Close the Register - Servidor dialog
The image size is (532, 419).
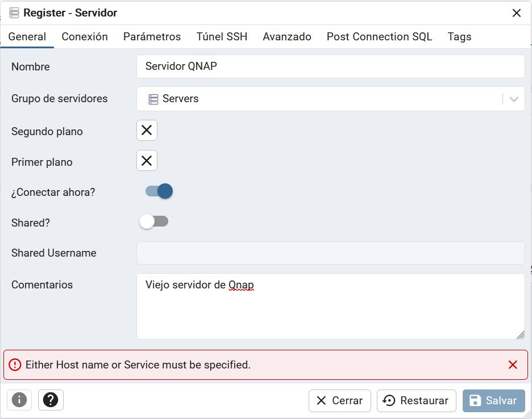516,13
